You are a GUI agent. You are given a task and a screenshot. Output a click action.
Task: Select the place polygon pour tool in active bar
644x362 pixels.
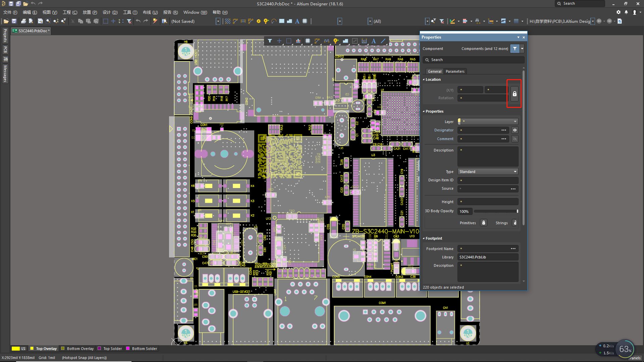click(345, 41)
